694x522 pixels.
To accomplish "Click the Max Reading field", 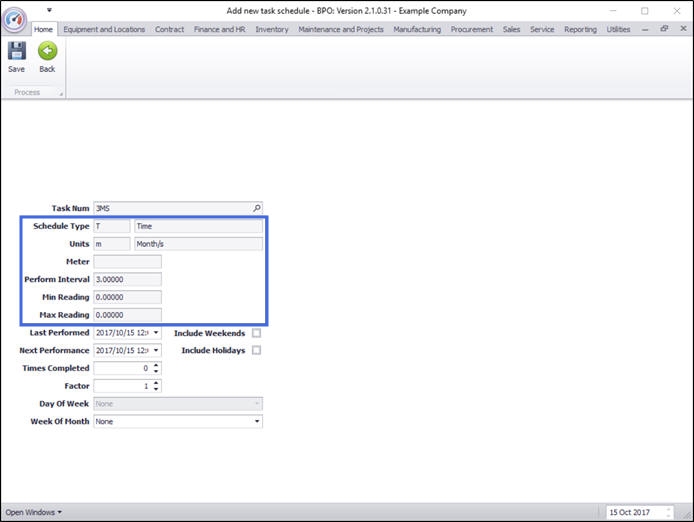I will 127,315.
